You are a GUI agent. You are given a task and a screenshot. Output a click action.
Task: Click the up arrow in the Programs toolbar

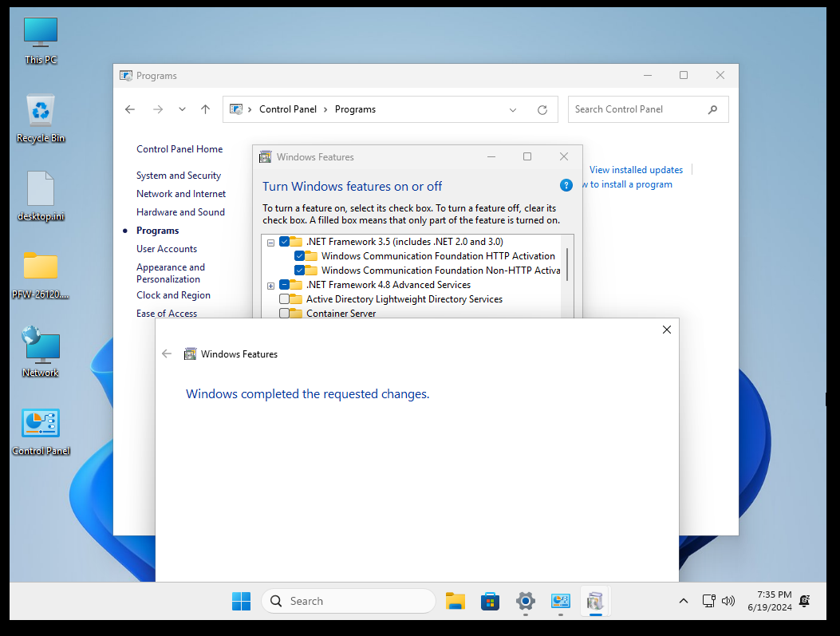click(x=205, y=109)
